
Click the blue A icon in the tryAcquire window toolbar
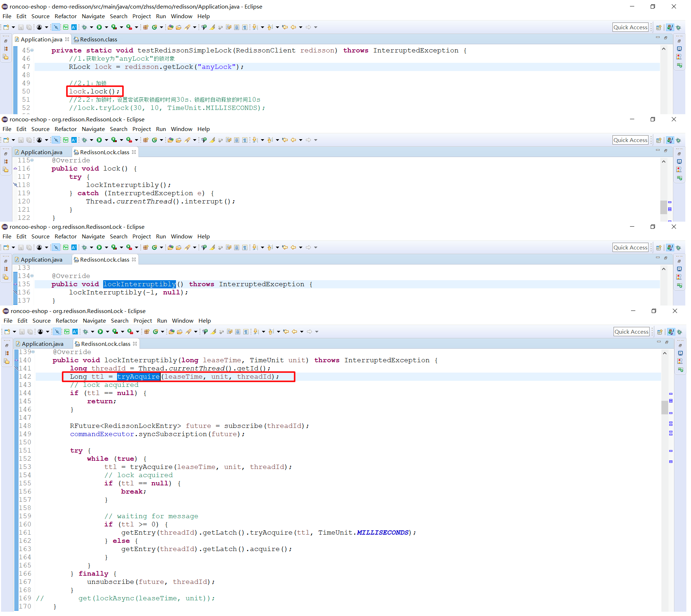(75, 332)
